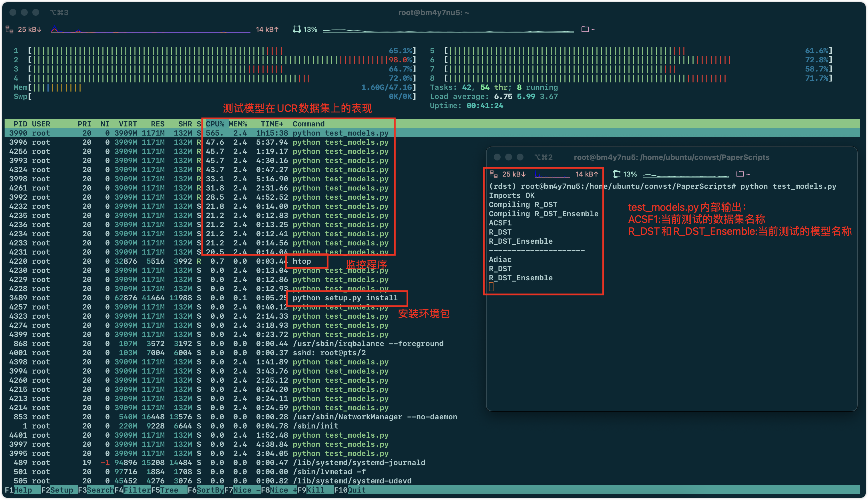Viewport: 868px width, 500px height.
Task: Select the /sbin/init process row
Action: click(432, 426)
